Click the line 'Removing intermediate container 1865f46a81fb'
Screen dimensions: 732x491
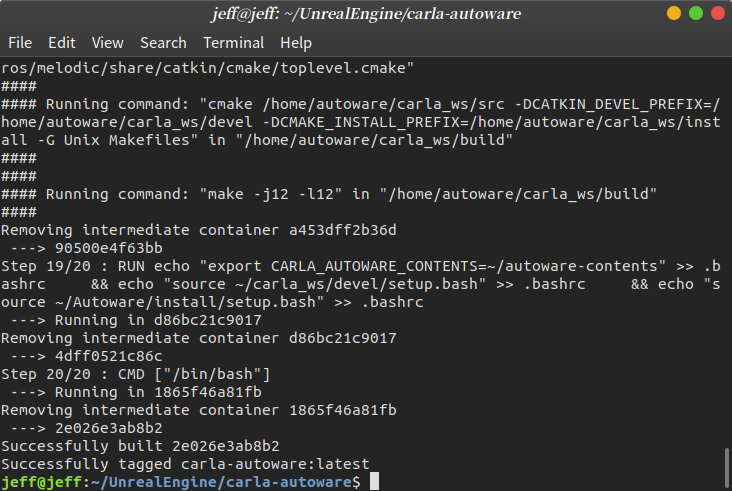199,410
